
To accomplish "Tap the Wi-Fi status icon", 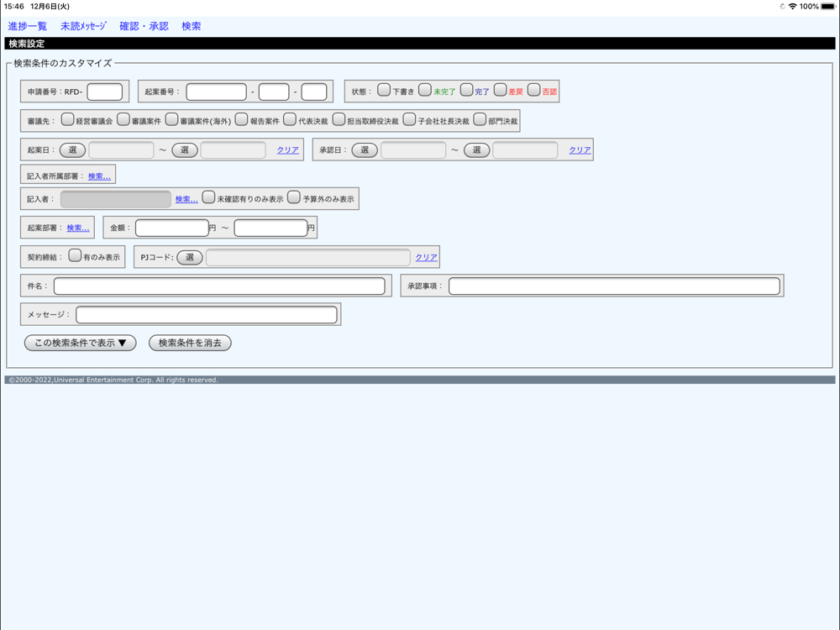I will click(x=792, y=7).
